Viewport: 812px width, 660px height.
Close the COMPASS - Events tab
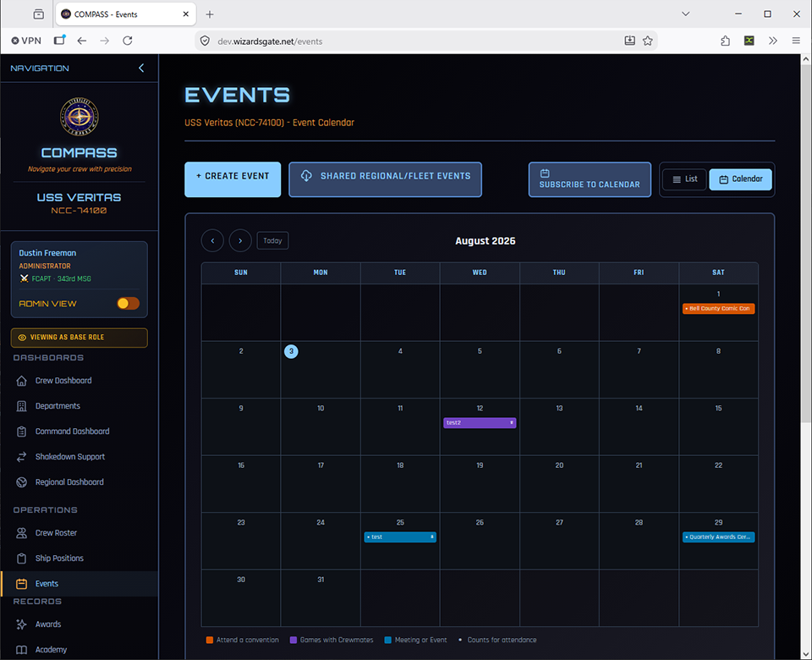pyautogui.click(x=186, y=14)
